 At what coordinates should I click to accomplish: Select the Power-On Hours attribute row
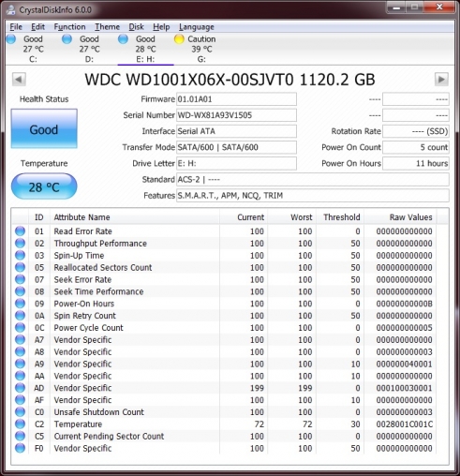[230, 304]
